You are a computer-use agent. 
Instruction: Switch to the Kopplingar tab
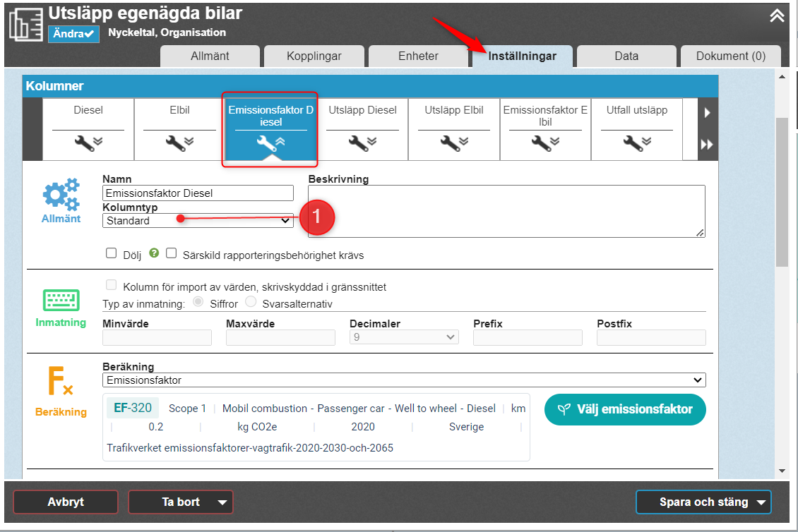pyautogui.click(x=314, y=56)
